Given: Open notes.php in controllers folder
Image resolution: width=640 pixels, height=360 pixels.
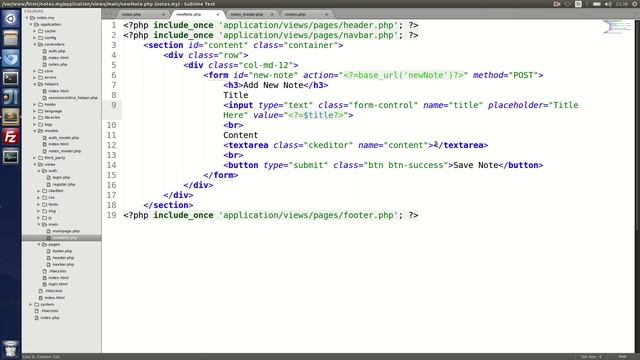Looking at the screenshot, I should [58, 64].
